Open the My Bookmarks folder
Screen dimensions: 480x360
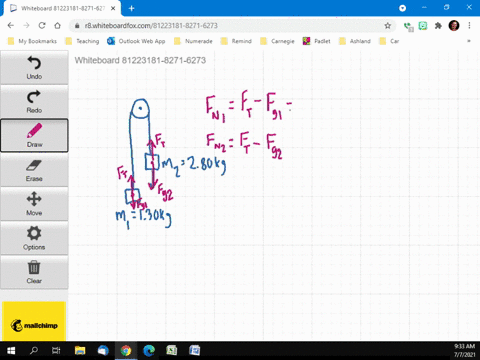point(32,41)
